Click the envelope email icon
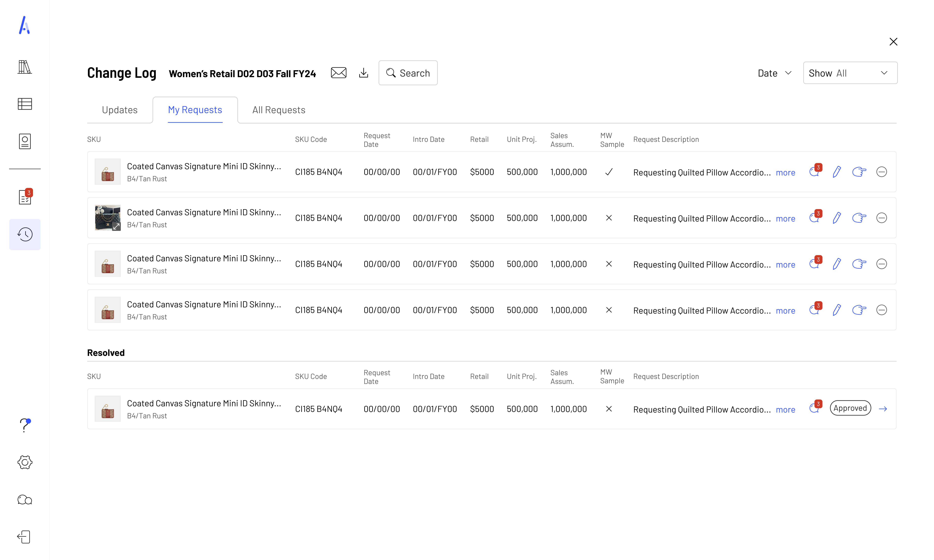Viewport: 934px width, 560px height. tap(338, 73)
